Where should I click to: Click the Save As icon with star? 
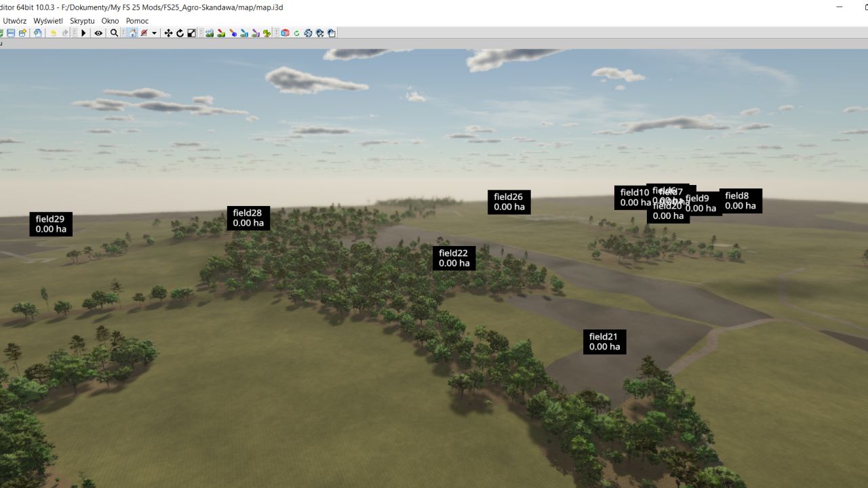(22, 33)
